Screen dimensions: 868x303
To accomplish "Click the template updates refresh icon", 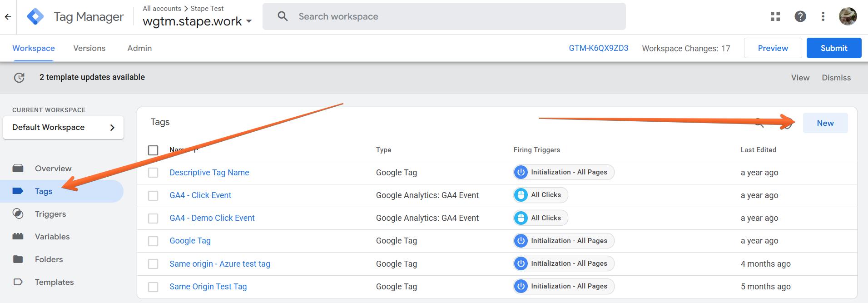I will [19, 78].
